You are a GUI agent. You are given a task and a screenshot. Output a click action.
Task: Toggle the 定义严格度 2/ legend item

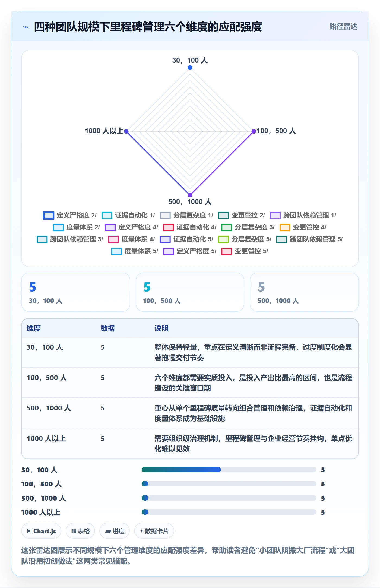(70, 215)
